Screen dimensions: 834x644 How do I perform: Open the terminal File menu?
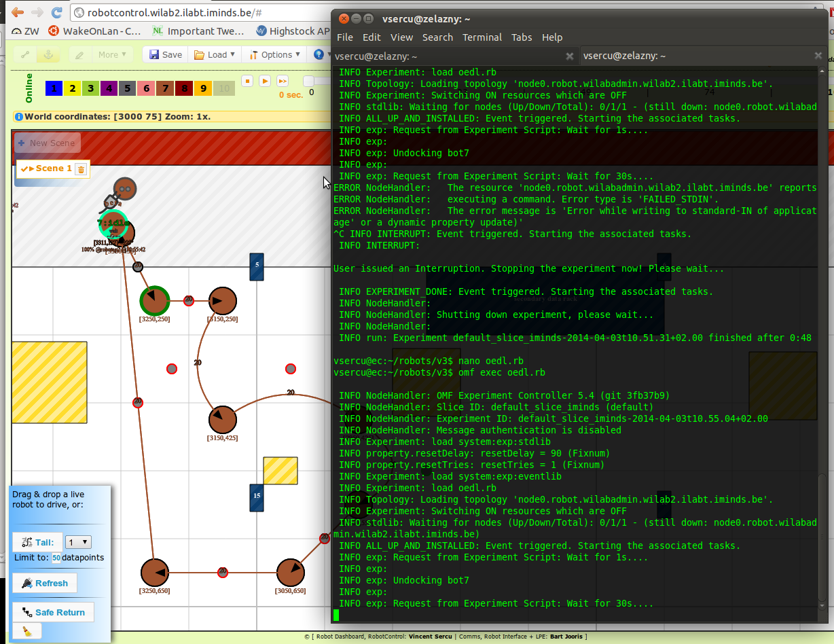345,37
